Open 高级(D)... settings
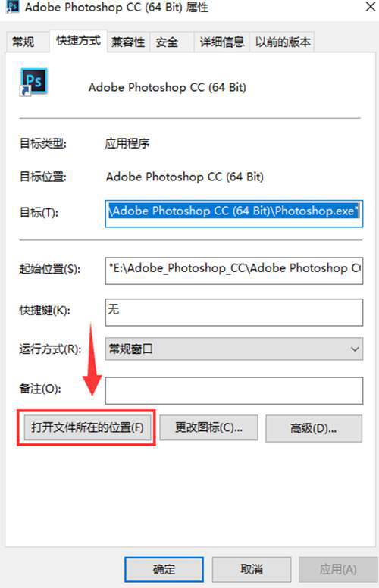 pyautogui.click(x=314, y=428)
